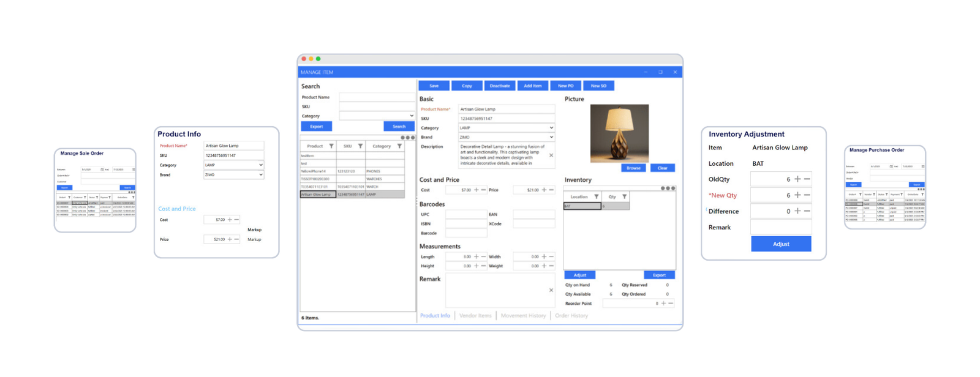Filter the Qty column in Inventory grid

coord(624,197)
